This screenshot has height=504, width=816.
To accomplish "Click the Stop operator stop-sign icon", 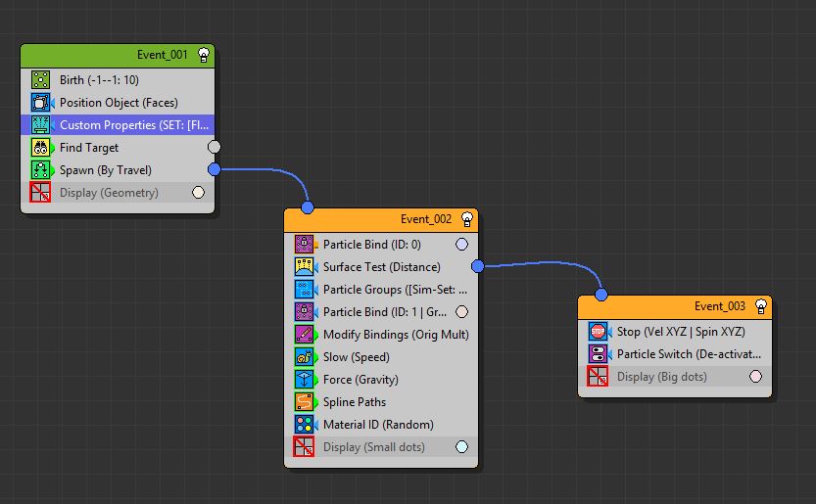I will [598, 332].
